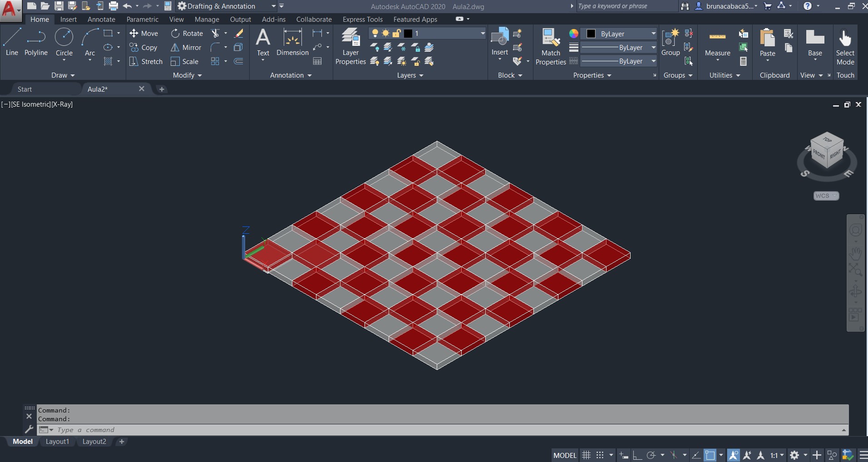
Task: Expand the Utilities panel
Action: pos(725,75)
